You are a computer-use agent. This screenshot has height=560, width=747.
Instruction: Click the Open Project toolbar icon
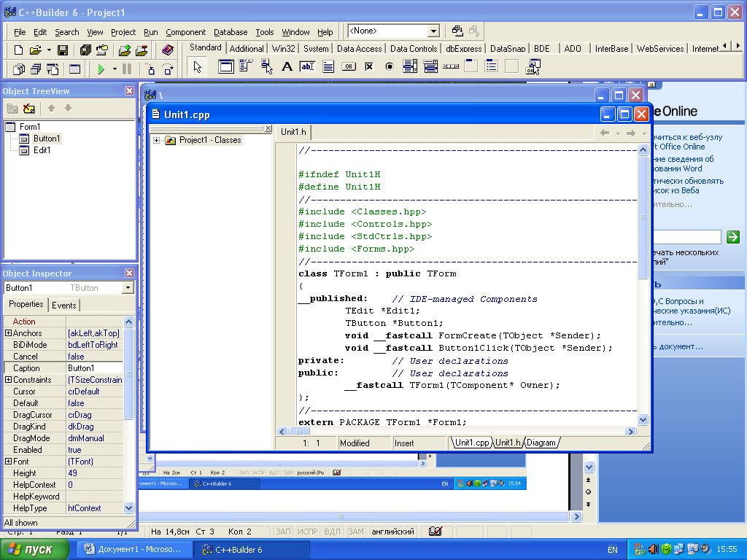(102, 50)
